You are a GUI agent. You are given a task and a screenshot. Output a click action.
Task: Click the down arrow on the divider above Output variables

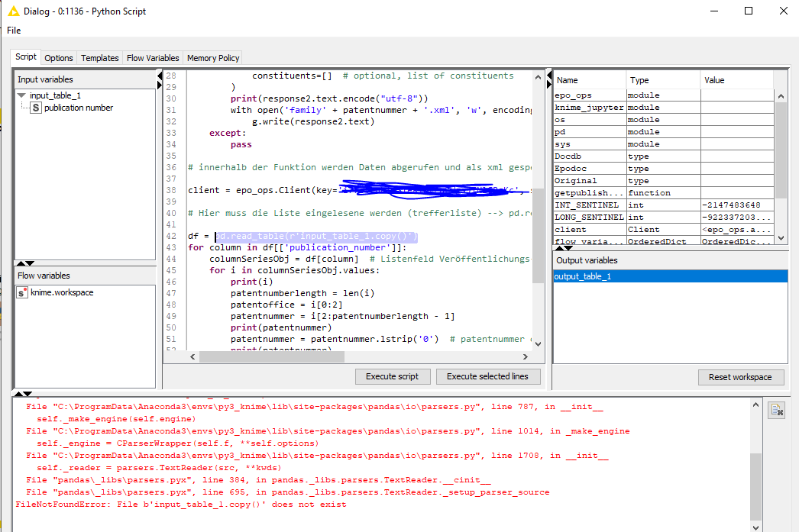568,248
